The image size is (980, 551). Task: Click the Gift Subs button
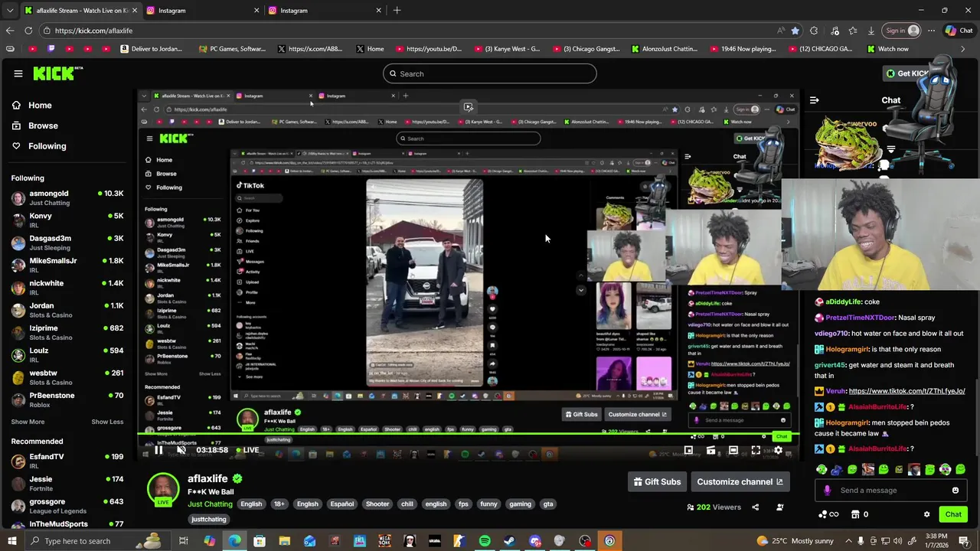[x=657, y=481]
